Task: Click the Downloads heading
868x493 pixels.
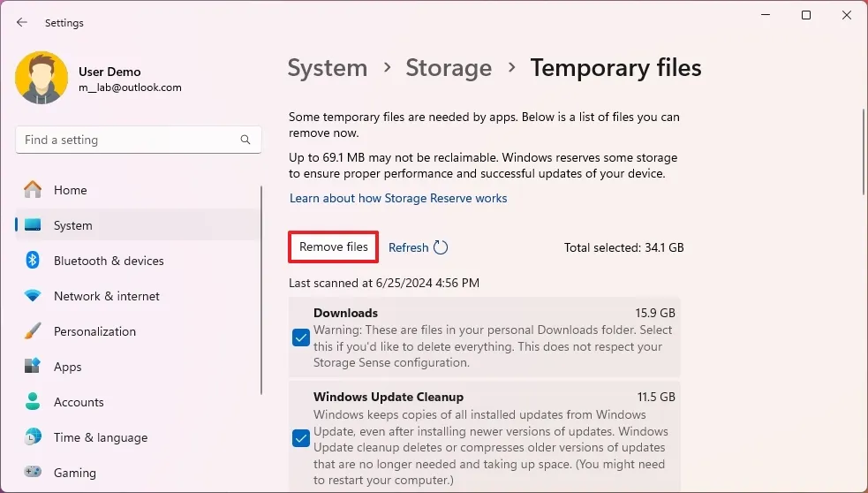Action: click(345, 313)
